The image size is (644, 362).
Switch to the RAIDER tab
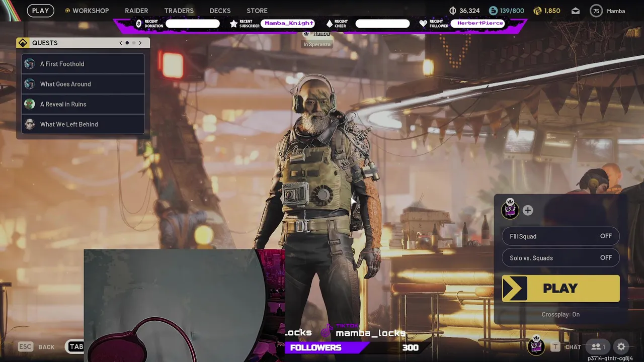136,11
